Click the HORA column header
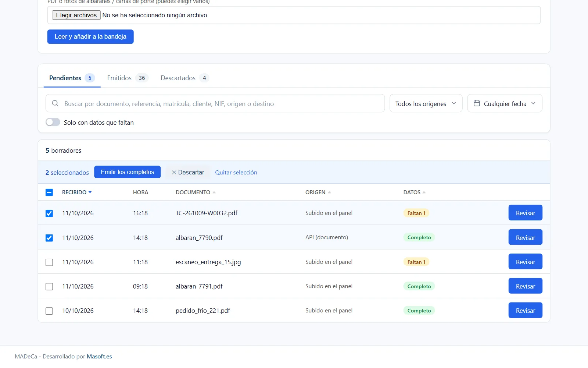588x368 pixels. 141,192
